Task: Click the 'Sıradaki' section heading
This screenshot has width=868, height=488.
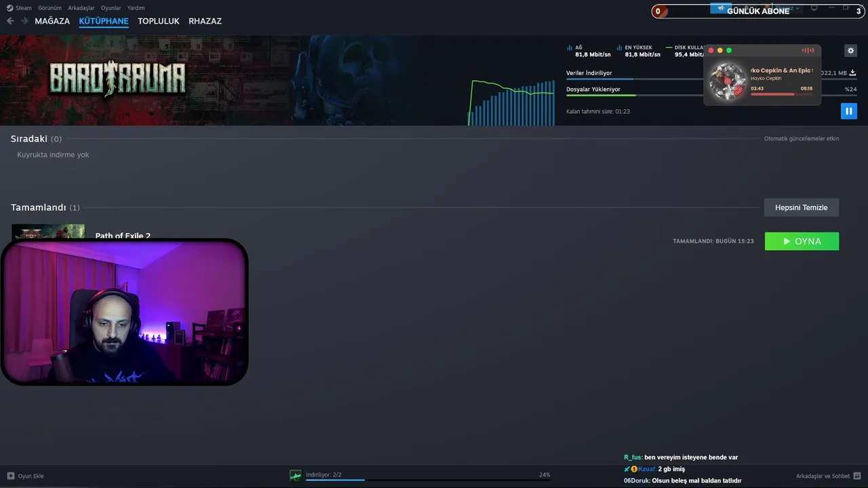Action: [29, 138]
